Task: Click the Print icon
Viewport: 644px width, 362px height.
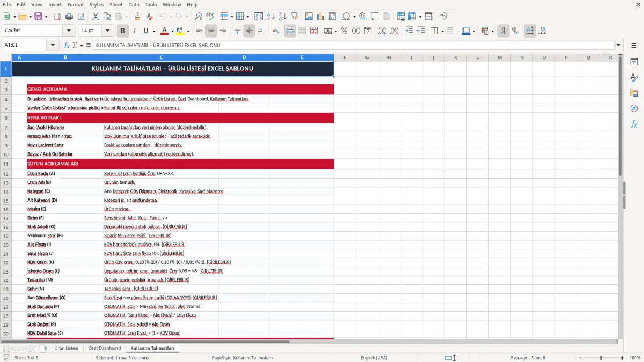Action: click(69, 17)
